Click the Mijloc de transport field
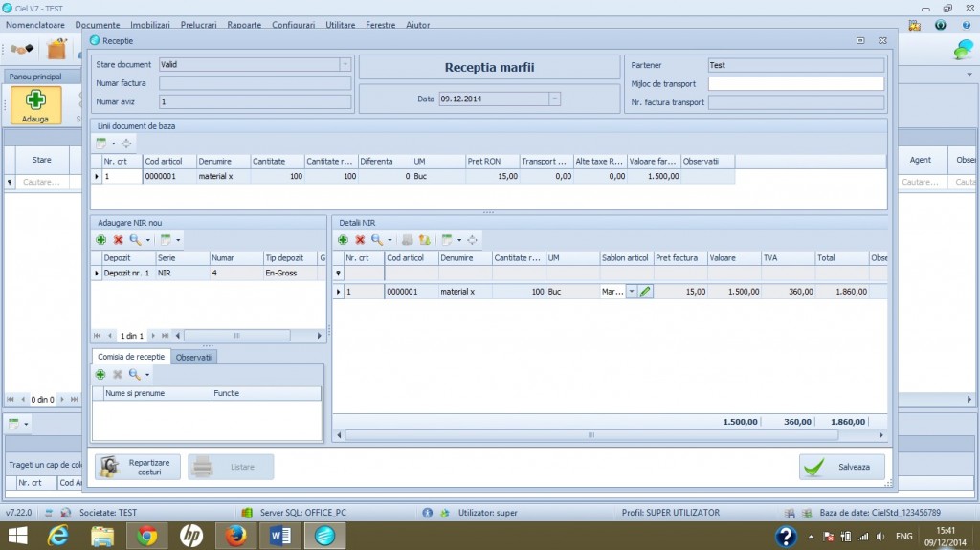The image size is (980, 550). (795, 84)
